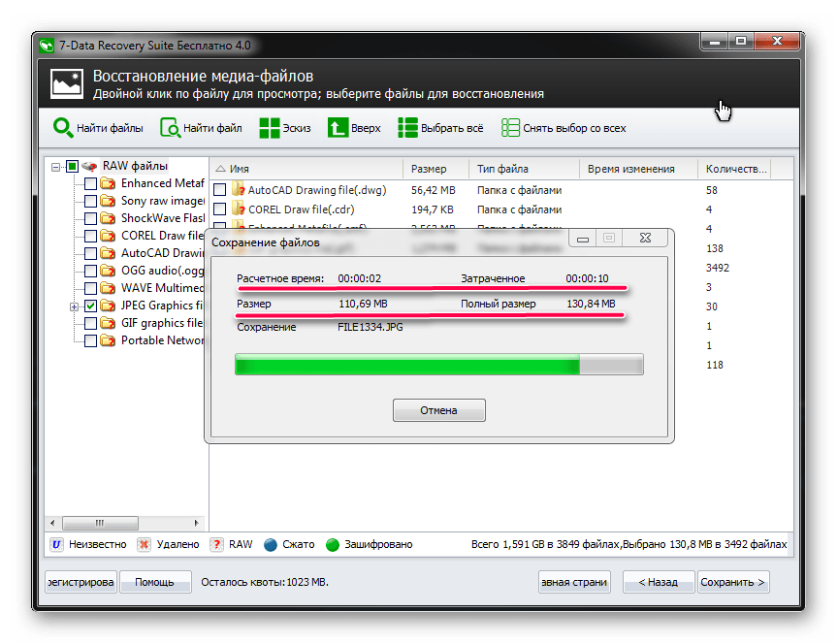Check the COREL Draw file tree checkbox
Screen dimensions: 838x644
91,237
